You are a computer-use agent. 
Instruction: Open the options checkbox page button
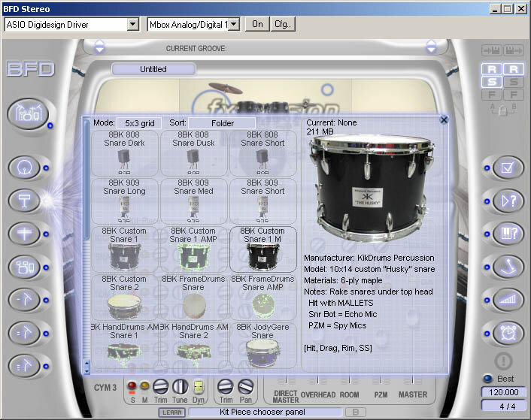click(x=508, y=168)
